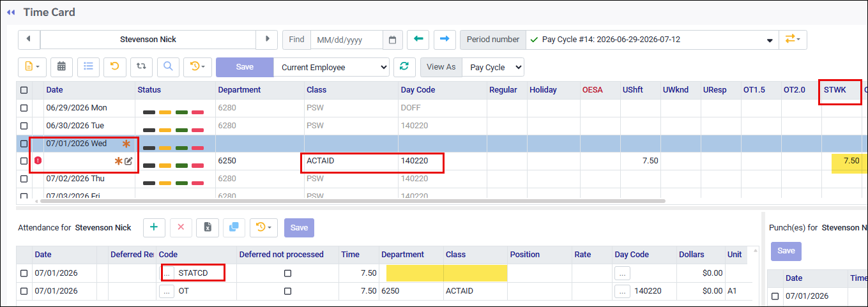Click the Stevenson Nick employee name field
The height and width of the screenshot is (307, 868).
point(148,40)
